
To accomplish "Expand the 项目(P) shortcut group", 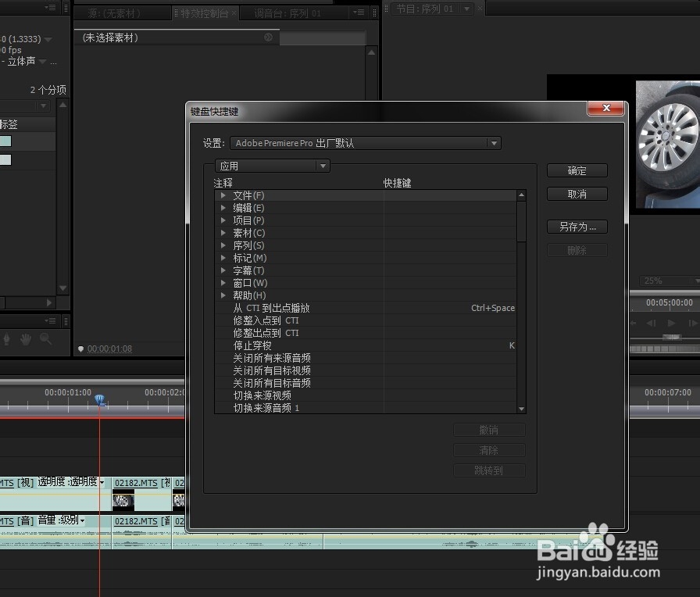I will pos(223,220).
